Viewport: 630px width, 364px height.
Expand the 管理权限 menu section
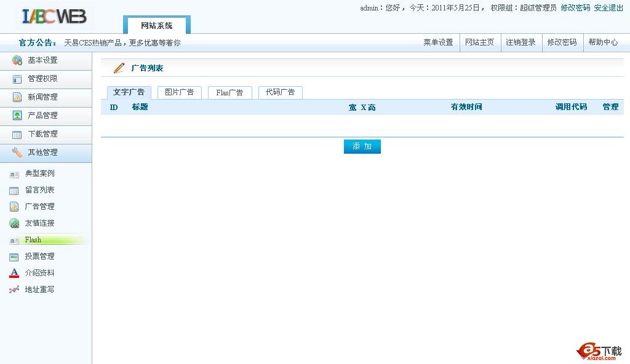click(x=46, y=79)
